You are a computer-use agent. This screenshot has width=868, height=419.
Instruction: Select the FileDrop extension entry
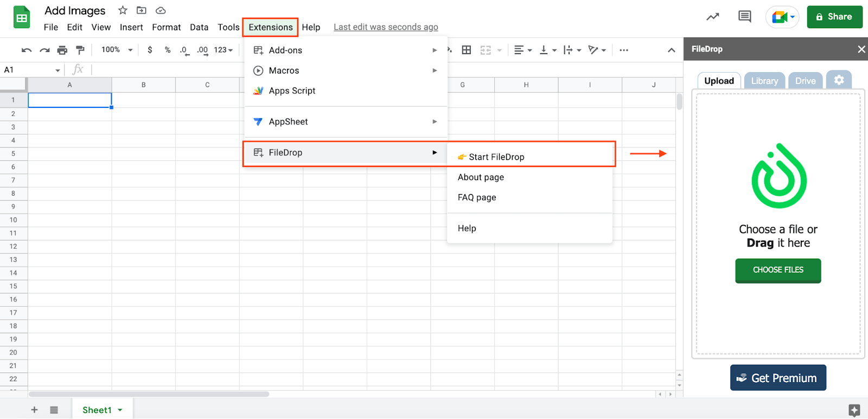346,152
